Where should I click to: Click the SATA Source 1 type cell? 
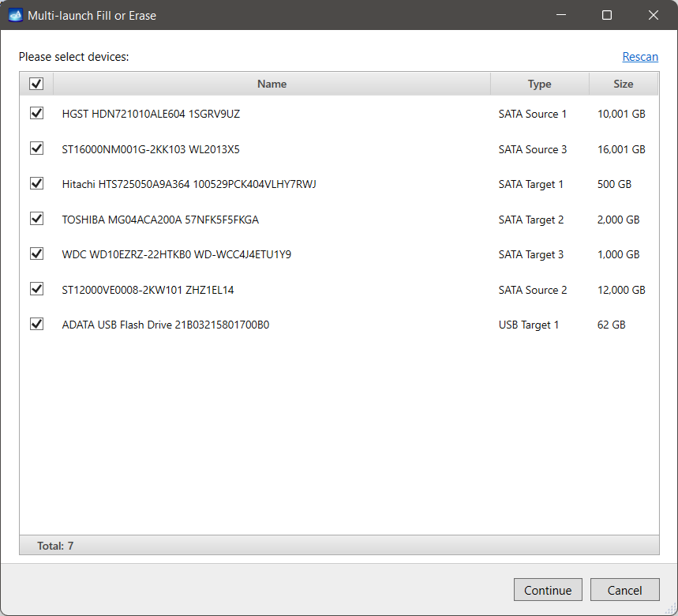pos(532,114)
